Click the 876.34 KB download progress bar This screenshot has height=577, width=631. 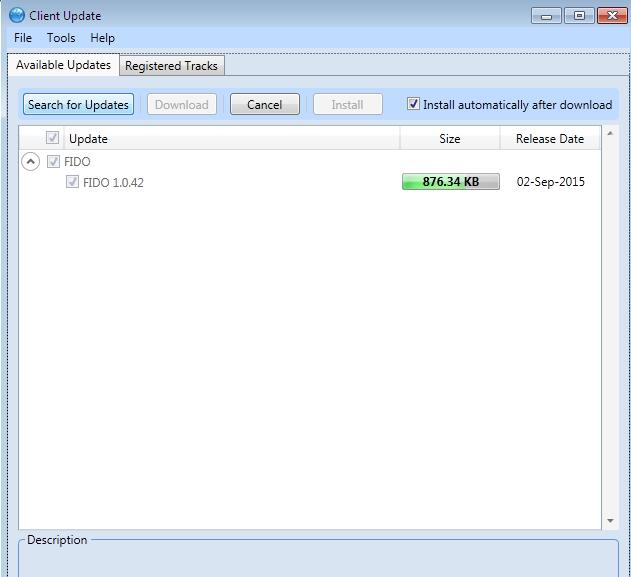pyautogui.click(x=451, y=181)
